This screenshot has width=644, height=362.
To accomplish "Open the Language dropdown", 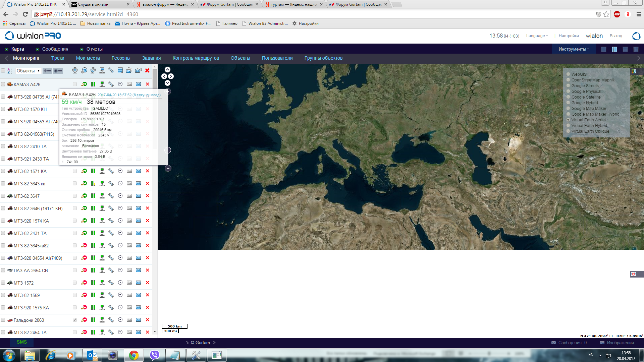I will click(537, 36).
